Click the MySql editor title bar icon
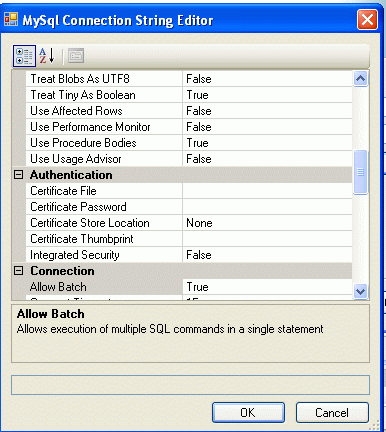This screenshot has height=432, width=386. (x=11, y=20)
